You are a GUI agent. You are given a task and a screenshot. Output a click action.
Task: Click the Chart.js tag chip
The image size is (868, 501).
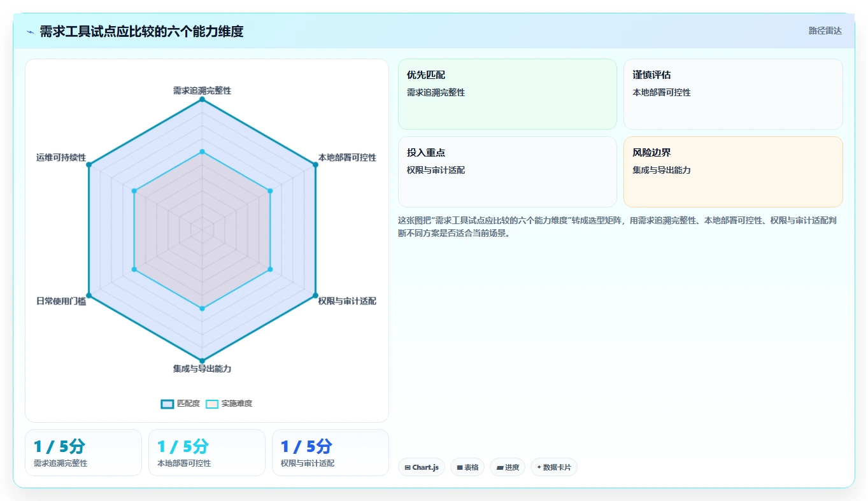[x=422, y=467]
